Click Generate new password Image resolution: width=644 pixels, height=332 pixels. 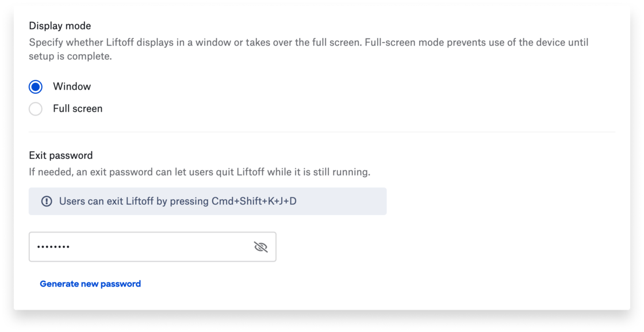tap(90, 283)
